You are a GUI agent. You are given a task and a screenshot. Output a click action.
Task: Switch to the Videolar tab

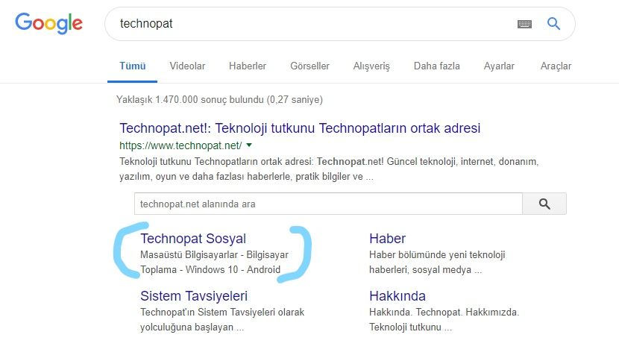tap(187, 66)
